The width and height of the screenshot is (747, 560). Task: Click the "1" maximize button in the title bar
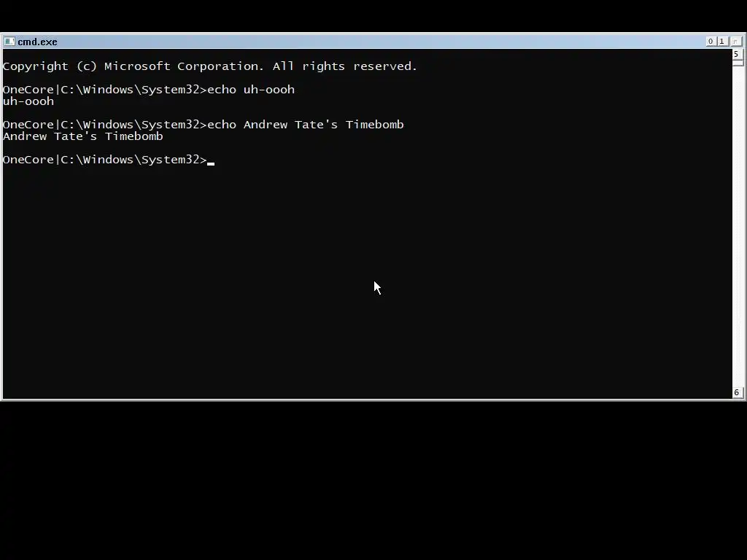click(722, 42)
